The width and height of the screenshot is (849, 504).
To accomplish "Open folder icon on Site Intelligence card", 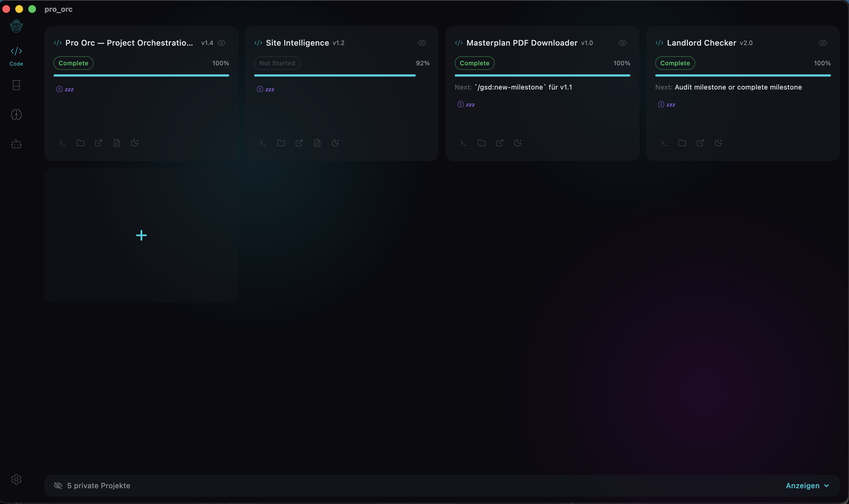I will (x=281, y=143).
